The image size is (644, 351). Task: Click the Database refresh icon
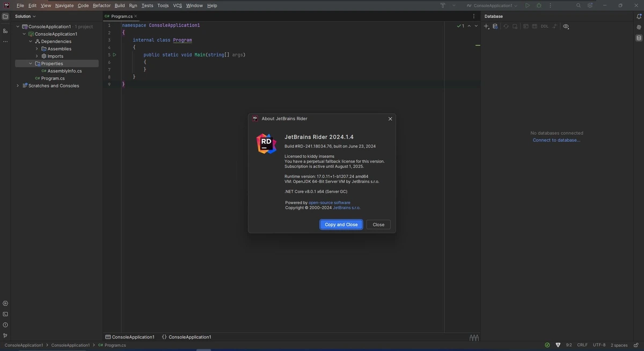506,26
